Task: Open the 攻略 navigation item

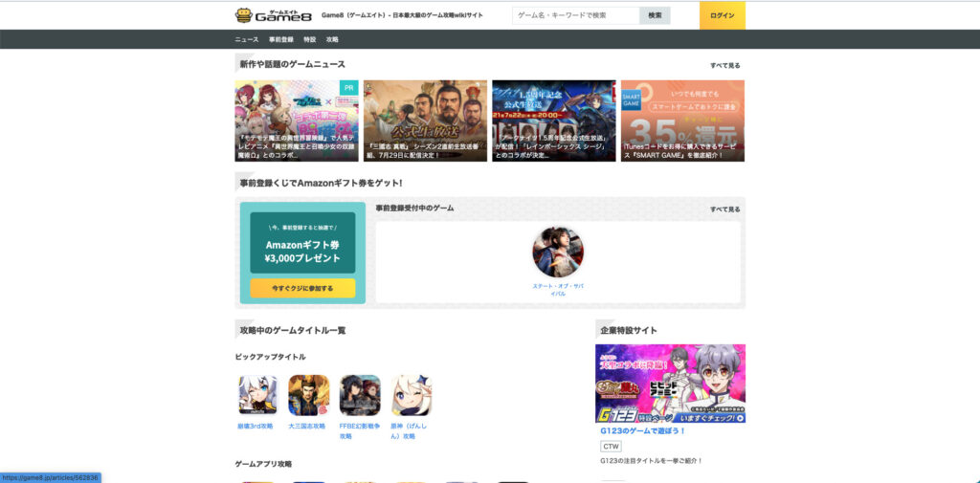Action: click(x=332, y=39)
